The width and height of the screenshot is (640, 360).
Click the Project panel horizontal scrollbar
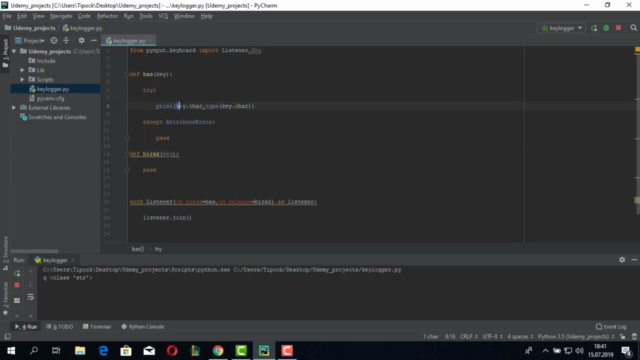pyautogui.click(x=34, y=251)
